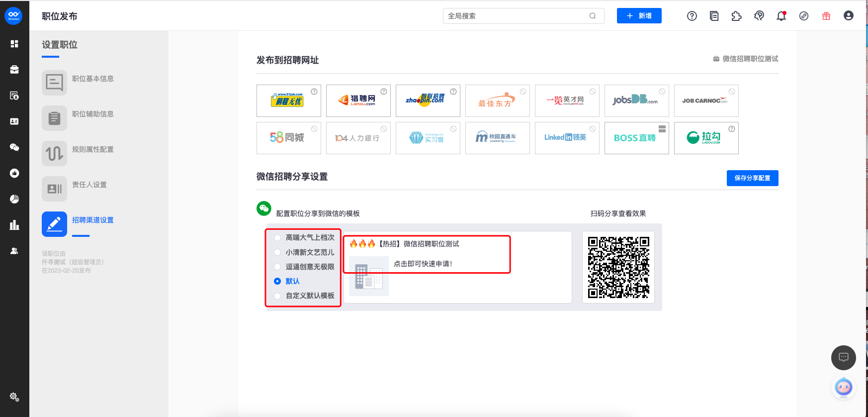Open the pie chart icon in sidebar
The height and width of the screenshot is (417, 868).
[x=14, y=199]
